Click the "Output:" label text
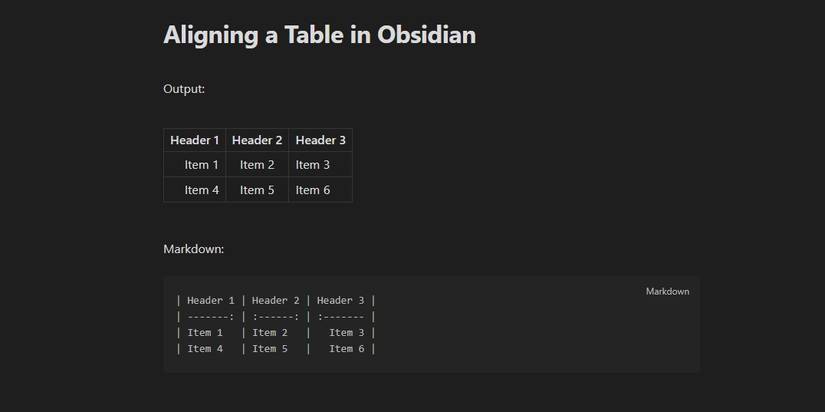Image resolution: width=825 pixels, height=412 pixels. pos(184,89)
